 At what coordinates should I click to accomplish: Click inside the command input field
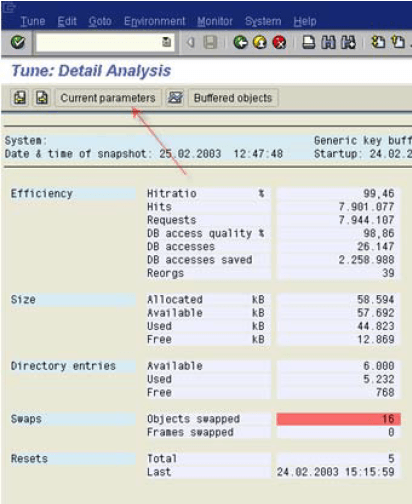coord(99,42)
